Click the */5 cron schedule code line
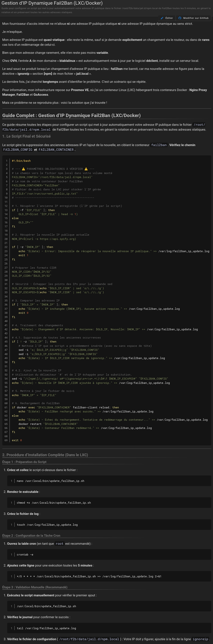The width and height of the screenshot is (213, 644). [x=89, y=576]
